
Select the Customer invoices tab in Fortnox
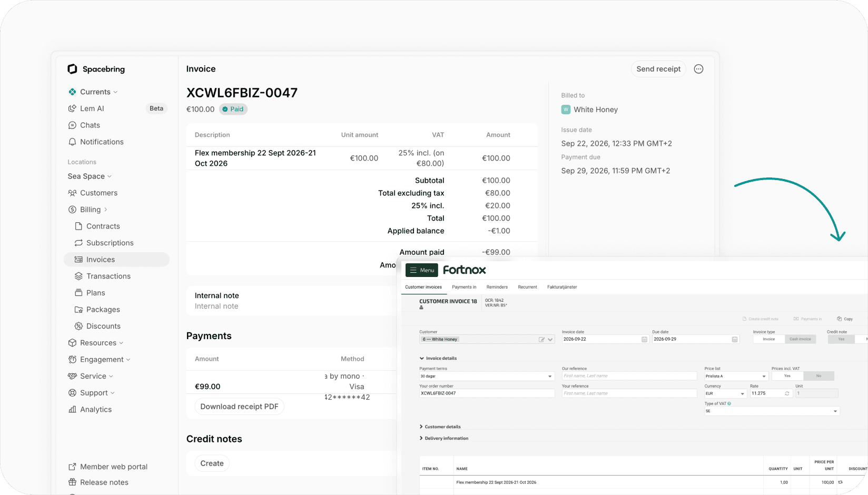[x=423, y=287]
